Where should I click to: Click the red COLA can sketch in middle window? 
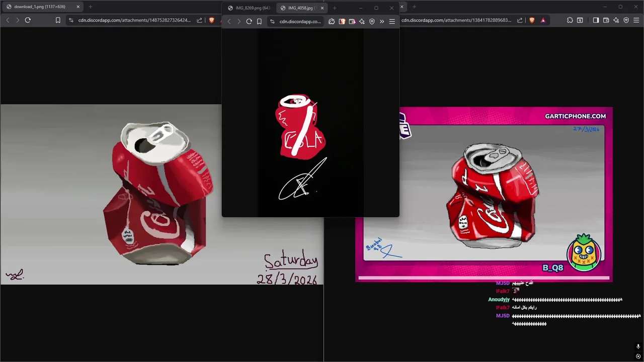tap(300, 127)
